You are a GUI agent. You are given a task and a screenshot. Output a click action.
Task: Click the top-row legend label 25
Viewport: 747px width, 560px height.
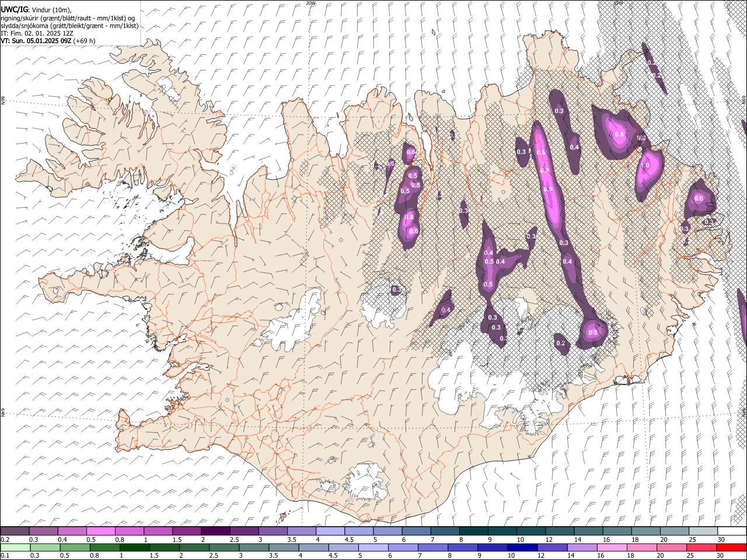[692, 539]
